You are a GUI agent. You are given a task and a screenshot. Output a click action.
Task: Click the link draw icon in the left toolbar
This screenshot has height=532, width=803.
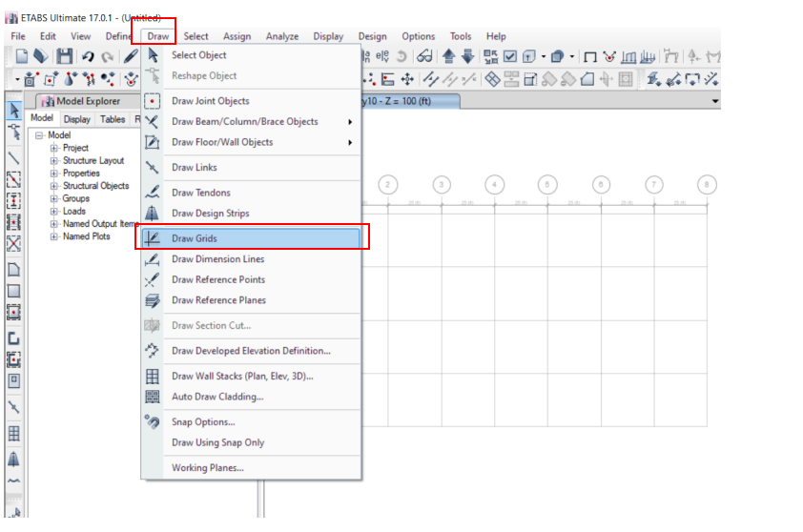pos(13,407)
